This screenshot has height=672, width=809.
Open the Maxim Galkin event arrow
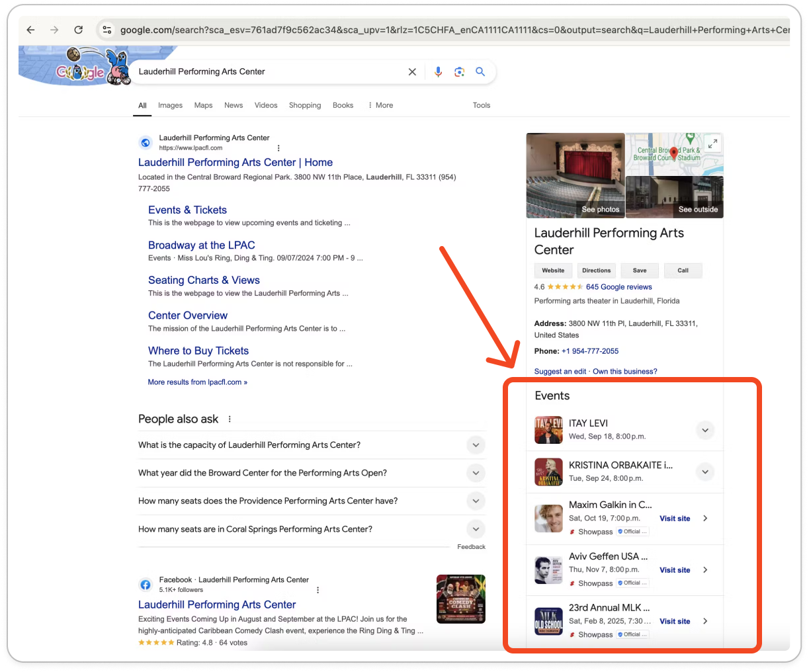pos(705,519)
